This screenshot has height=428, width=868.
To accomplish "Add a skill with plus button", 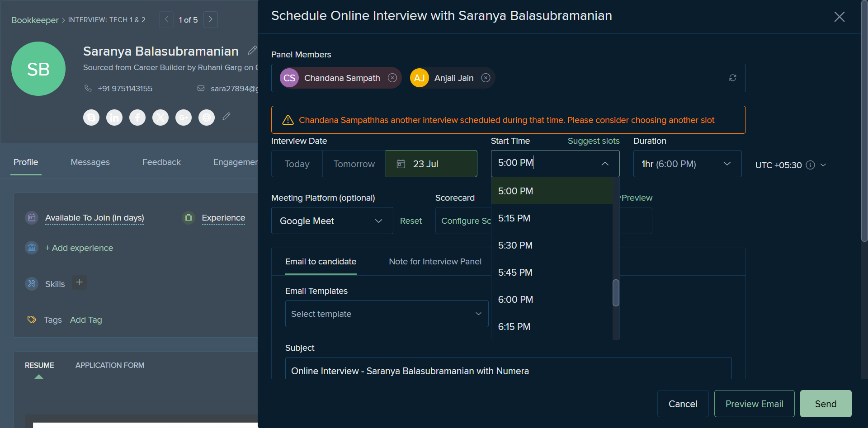I will 79,282.
